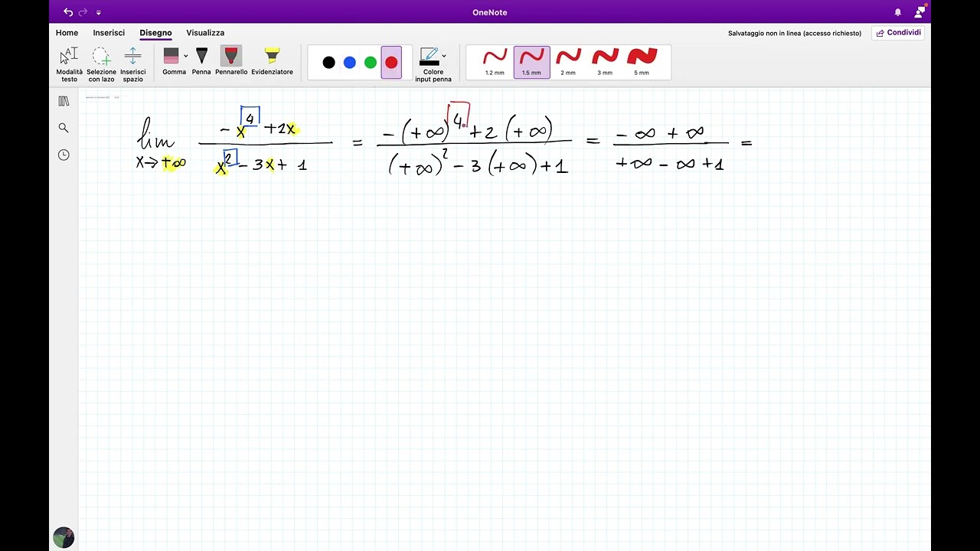Click the Salvataggio non in linea status
The height and width of the screenshot is (551, 980).
coord(795,33)
